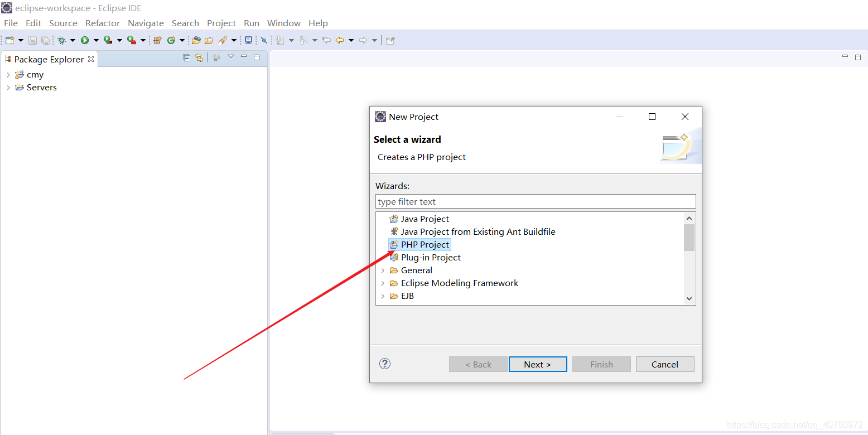Open the Edit menu
Screen dimensions: 868x435
pos(33,23)
